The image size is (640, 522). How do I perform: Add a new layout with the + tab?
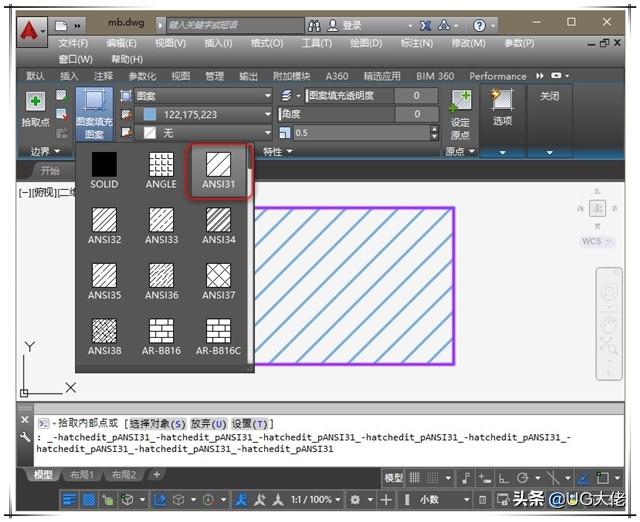coord(156,475)
